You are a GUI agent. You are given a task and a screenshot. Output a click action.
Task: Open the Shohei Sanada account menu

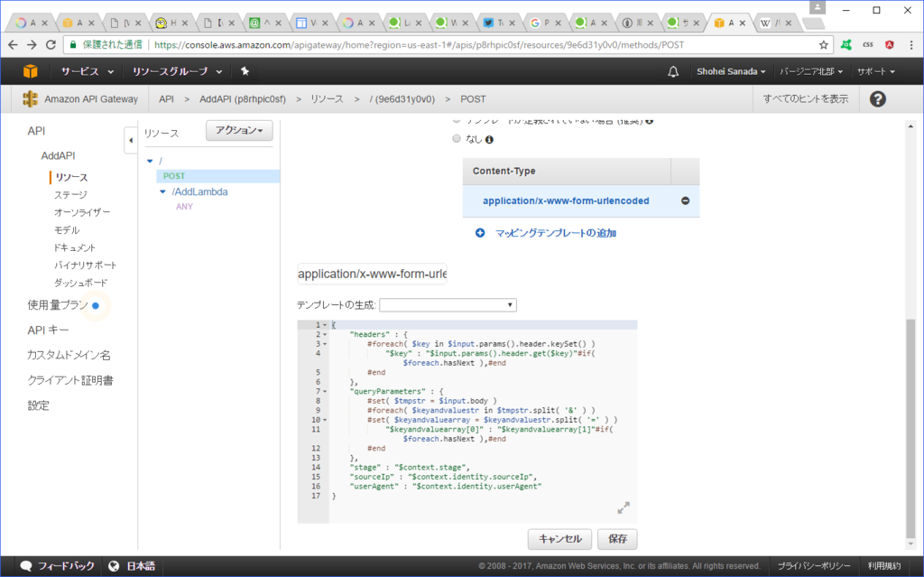tap(731, 71)
